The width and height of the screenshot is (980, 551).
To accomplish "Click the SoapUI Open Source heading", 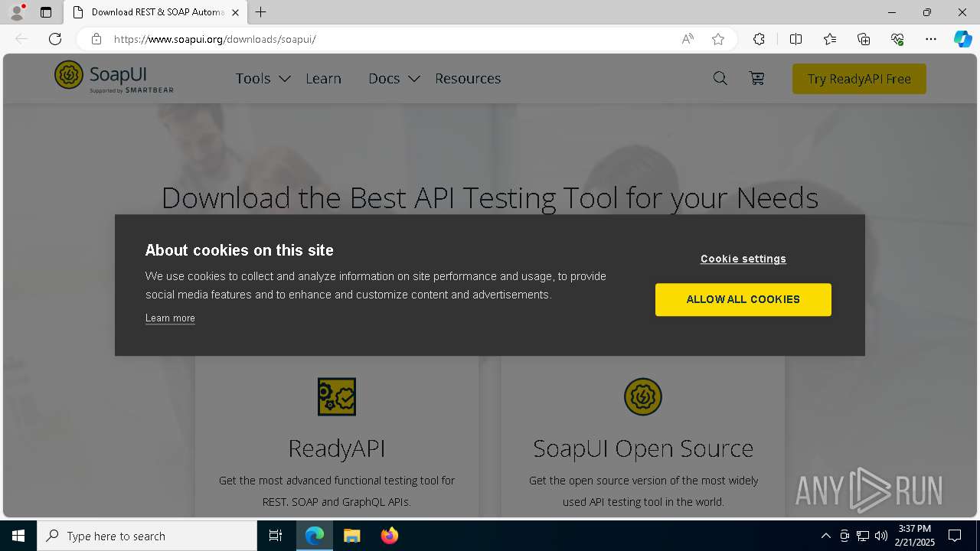I will tap(643, 448).
